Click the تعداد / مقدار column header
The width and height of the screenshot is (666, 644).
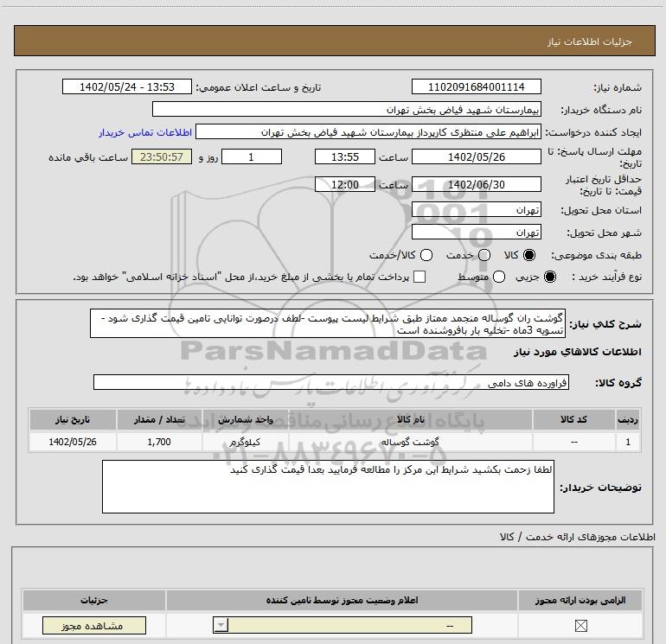tap(159, 419)
